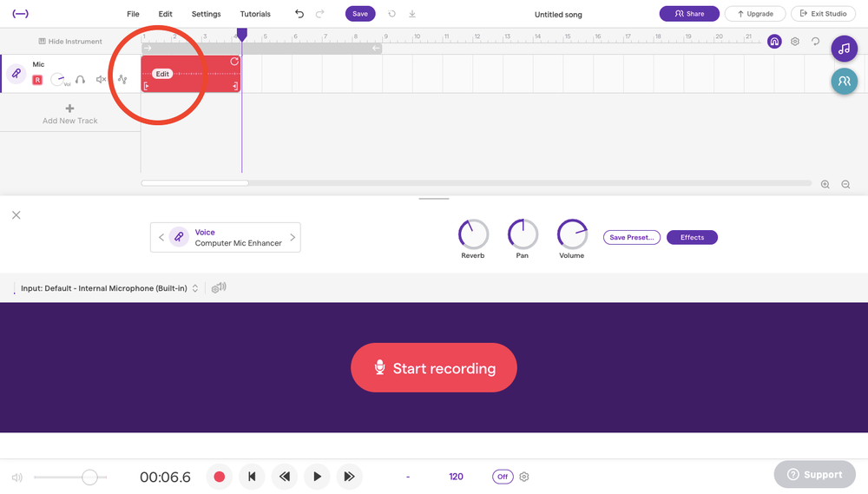Zoom in on the timeline
Screen dimensions: 868x494
pyautogui.click(x=825, y=184)
